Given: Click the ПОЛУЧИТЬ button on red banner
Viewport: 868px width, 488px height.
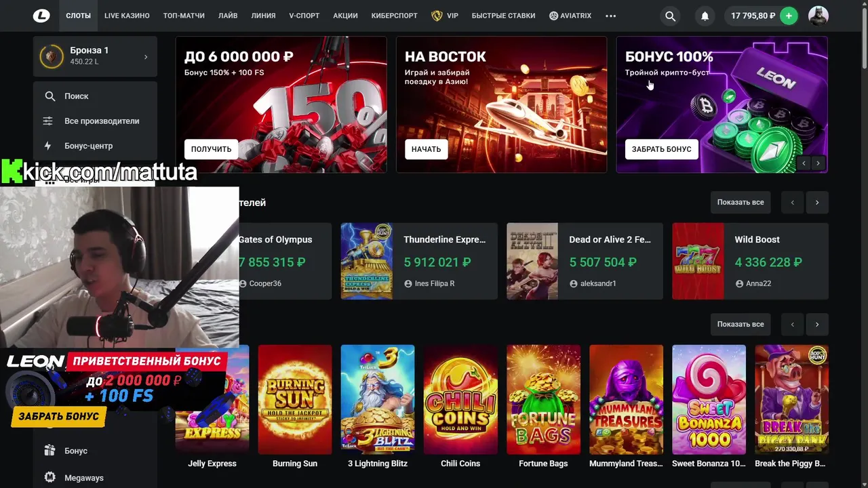Looking at the screenshot, I should point(211,149).
